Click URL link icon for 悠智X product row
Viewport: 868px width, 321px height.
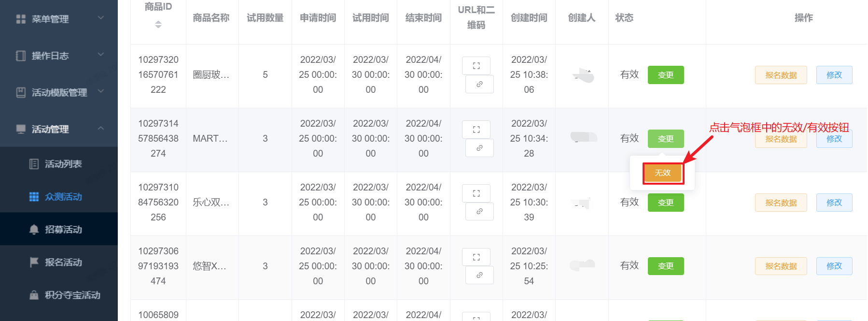point(479,275)
